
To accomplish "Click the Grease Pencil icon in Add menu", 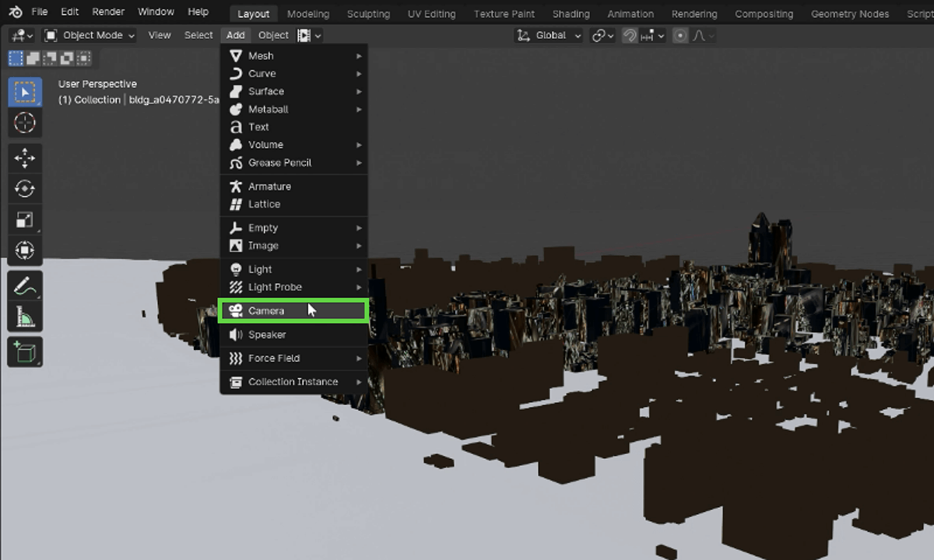I will tap(236, 163).
